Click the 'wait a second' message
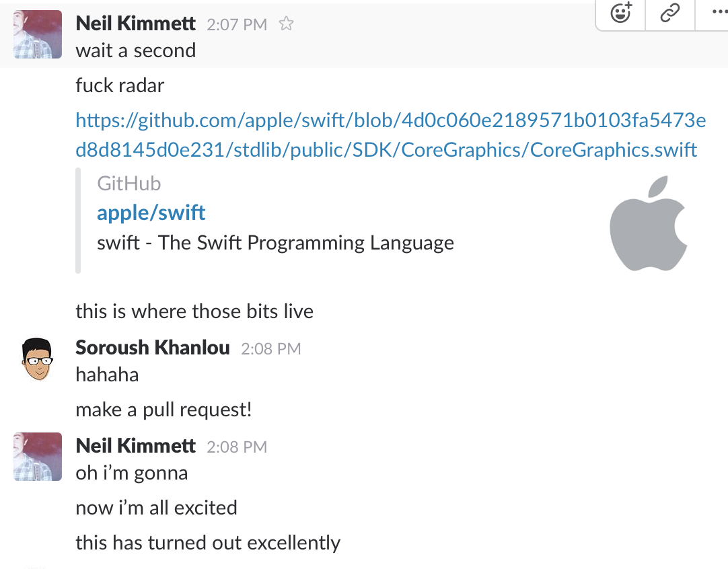This screenshot has height=569, width=728. tap(135, 51)
